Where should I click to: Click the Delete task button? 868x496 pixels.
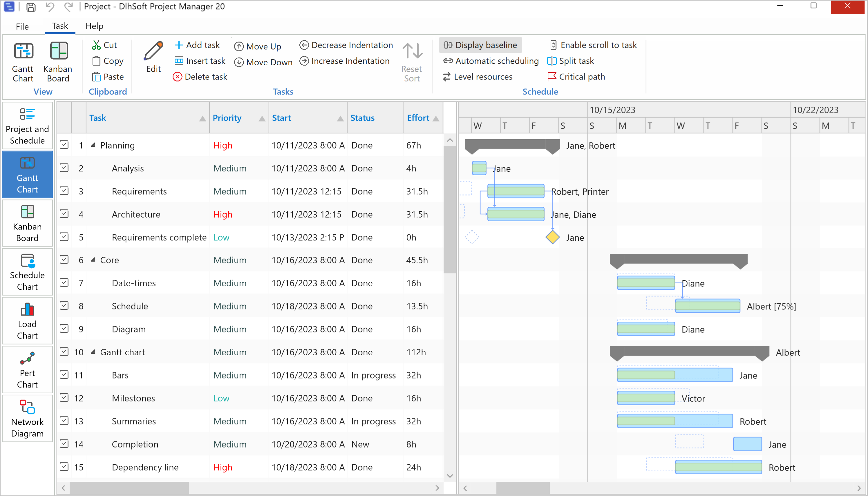(200, 77)
